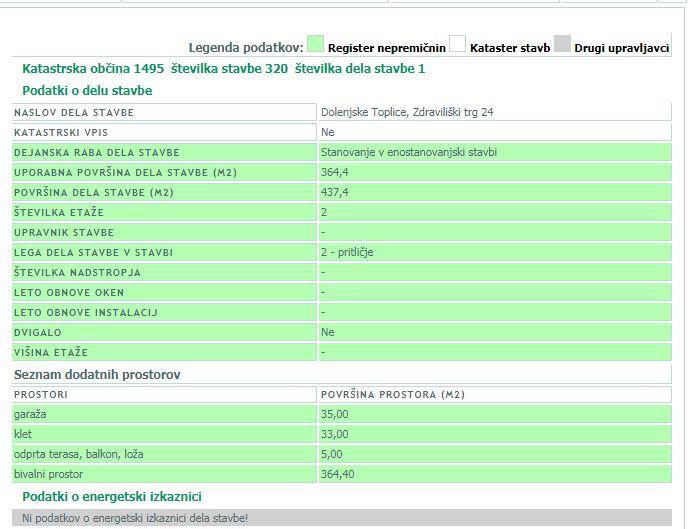Image resolution: width=688 pixels, height=529 pixels.
Task: Click the gray Drugi upravljavci legend swatch
Action: click(x=563, y=44)
